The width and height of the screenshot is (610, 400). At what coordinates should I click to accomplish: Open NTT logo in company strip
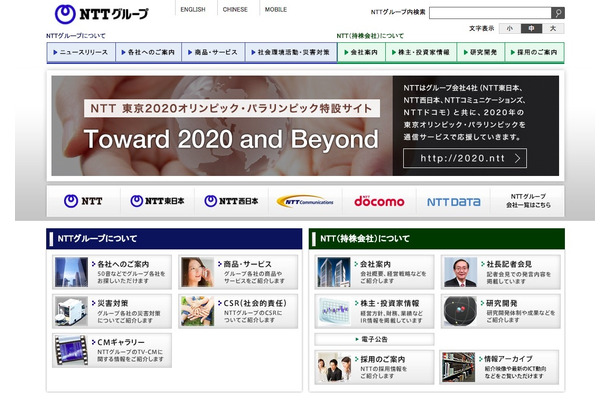83,201
